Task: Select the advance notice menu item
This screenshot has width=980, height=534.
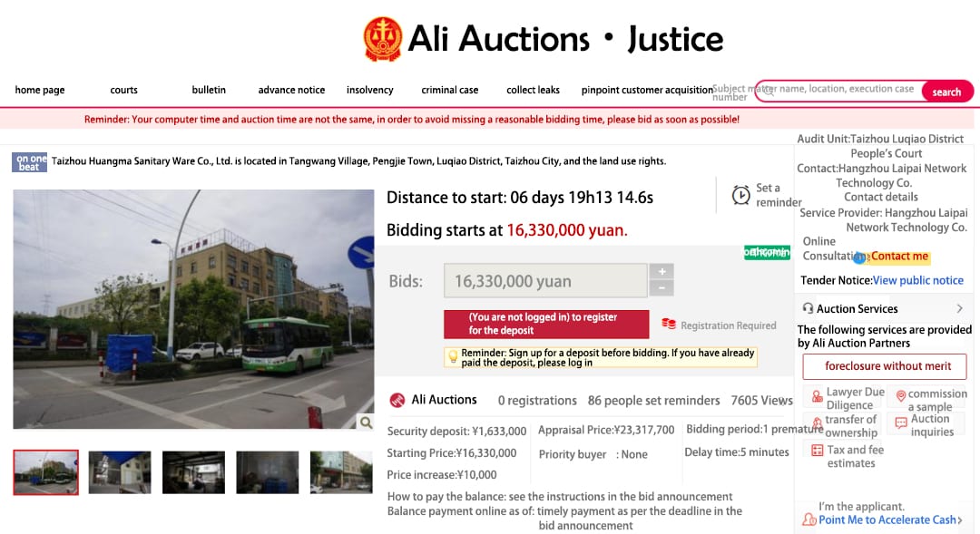Action: (x=291, y=90)
